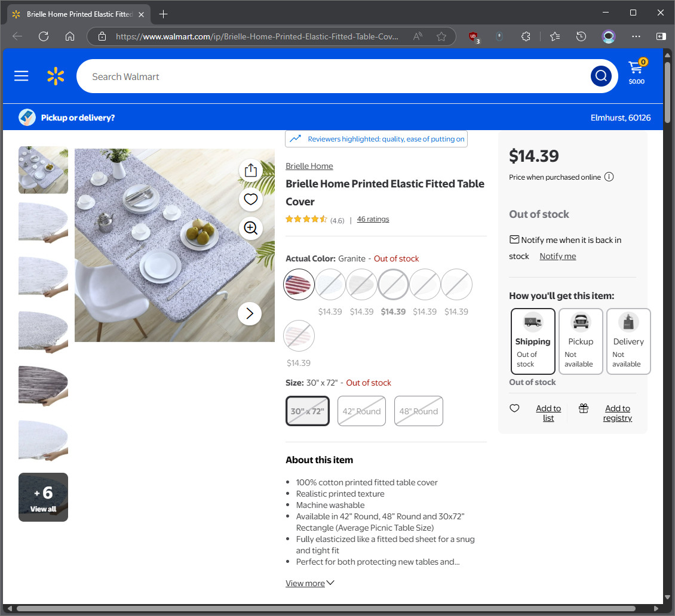Open the Walmart hamburger menu
The height and width of the screenshot is (616, 675).
click(21, 76)
